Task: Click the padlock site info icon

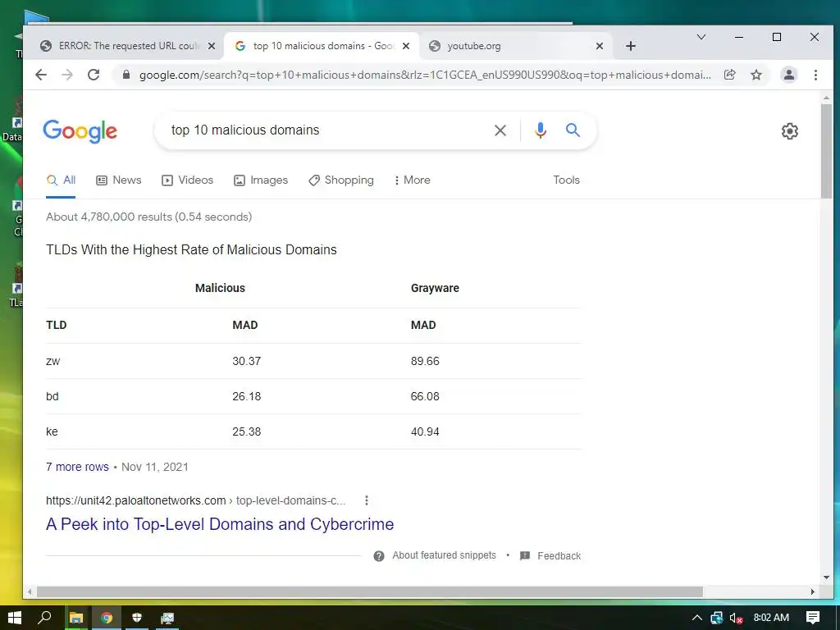Action: [x=126, y=75]
